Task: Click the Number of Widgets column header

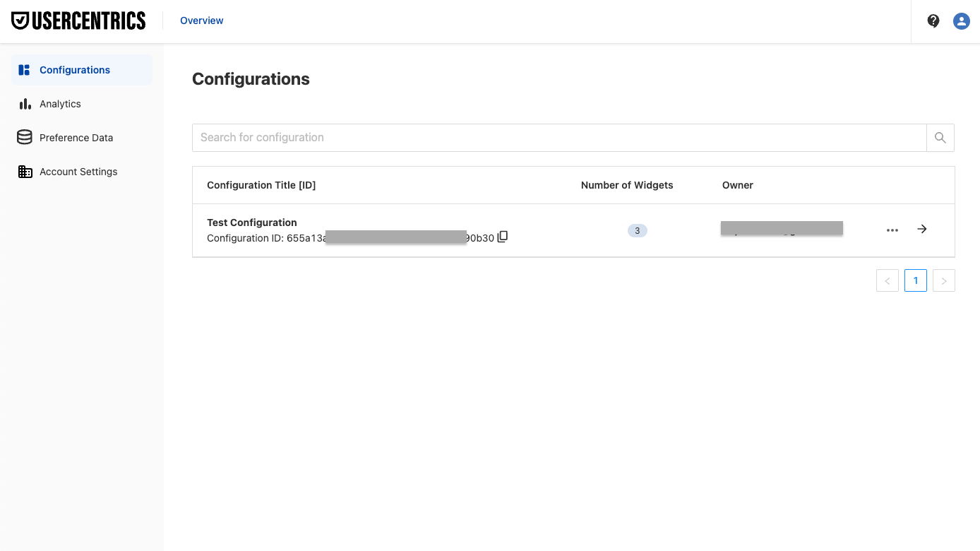Action: pos(627,185)
